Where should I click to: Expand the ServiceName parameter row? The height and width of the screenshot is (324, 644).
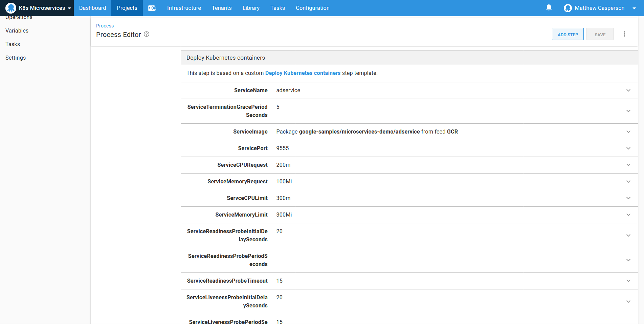click(628, 90)
